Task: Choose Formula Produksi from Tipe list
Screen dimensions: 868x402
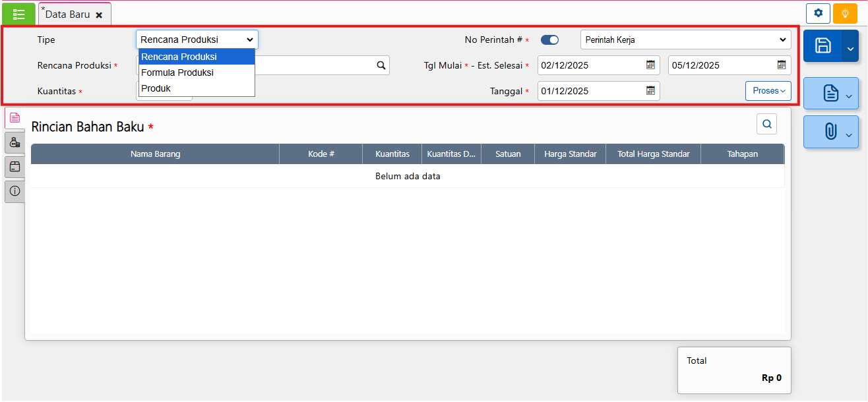Action: coord(177,72)
